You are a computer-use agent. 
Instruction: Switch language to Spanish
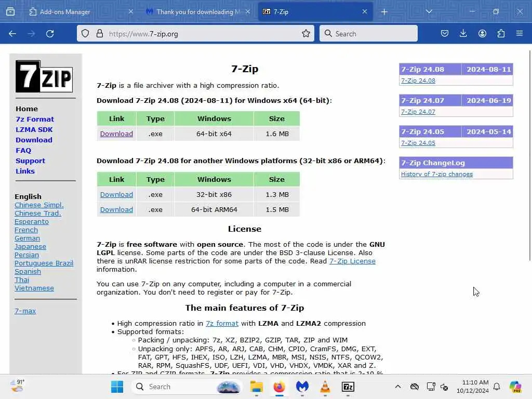coord(28,271)
